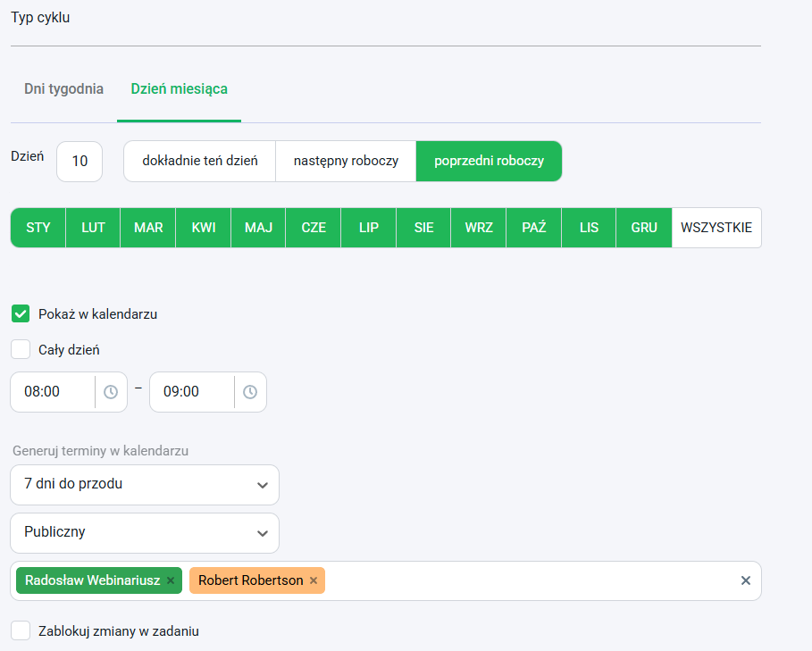
Task: Choose dokładnie ten dzień option
Action: 200,161
